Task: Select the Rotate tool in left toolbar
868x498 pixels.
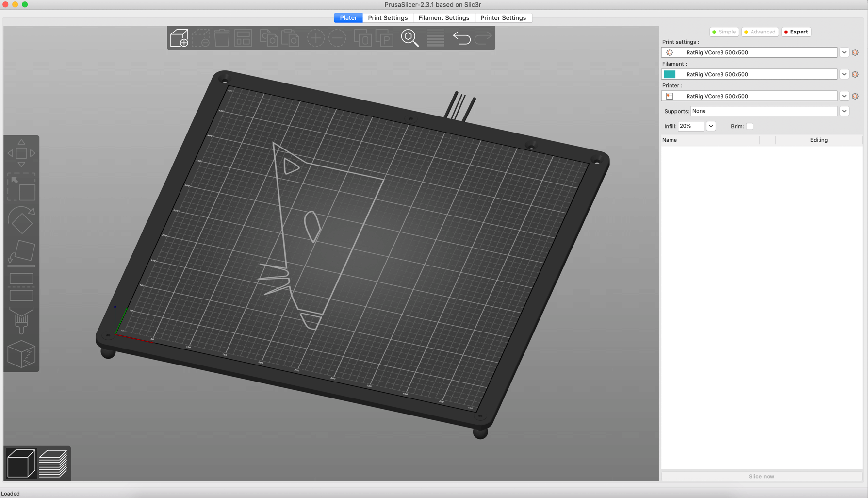Action: point(21,220)
